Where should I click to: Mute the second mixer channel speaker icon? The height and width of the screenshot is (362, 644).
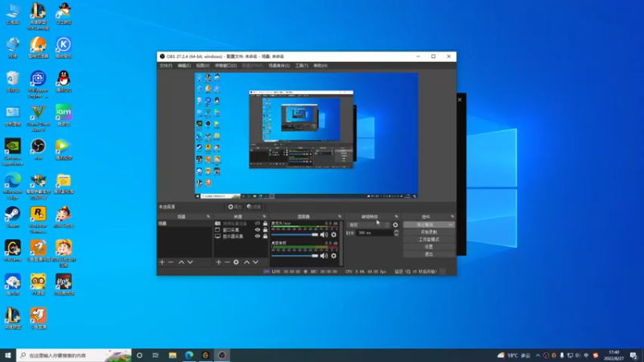pyautogui.click(x=324, y=256)
